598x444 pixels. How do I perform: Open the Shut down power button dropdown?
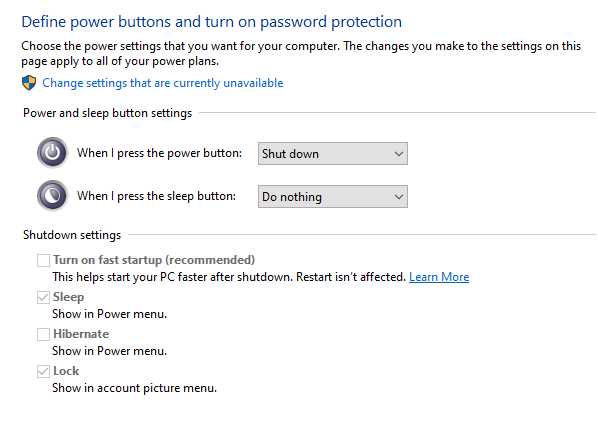[x=333, y=154]
